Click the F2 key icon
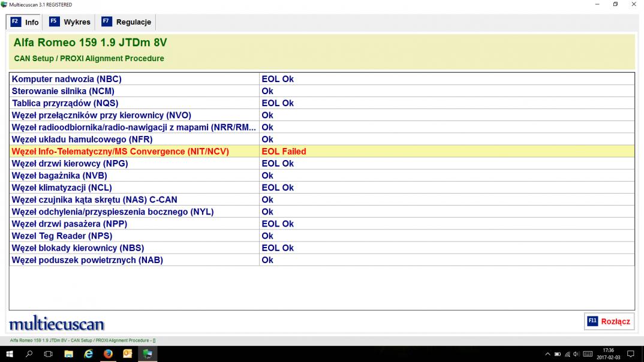644x362 pixels. point(16,22)
